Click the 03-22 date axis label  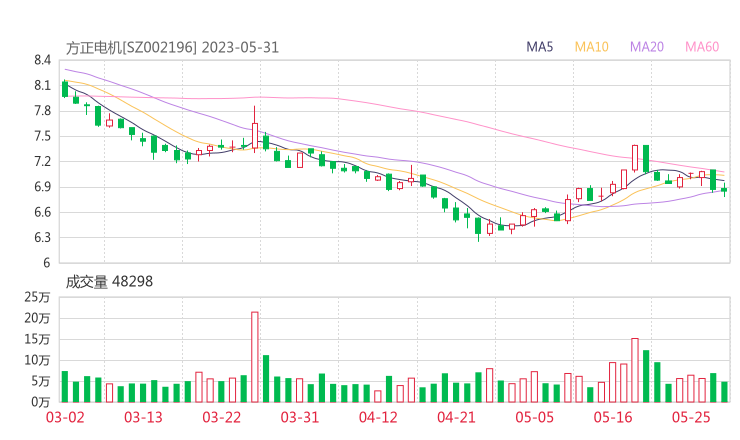221,417
